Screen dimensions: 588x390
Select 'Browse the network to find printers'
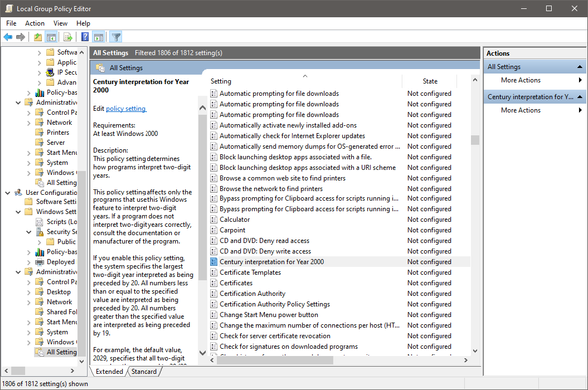(340, 189)
